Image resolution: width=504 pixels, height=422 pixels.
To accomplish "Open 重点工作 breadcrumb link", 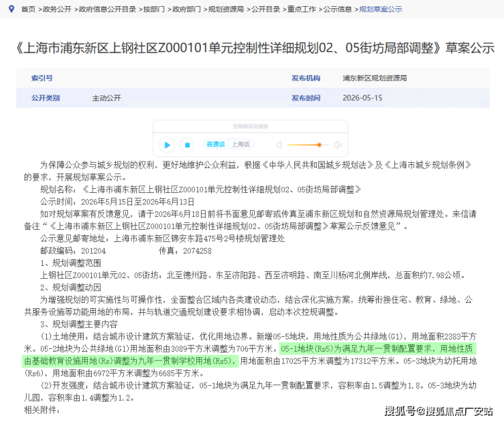I will [x=302, y=10].
